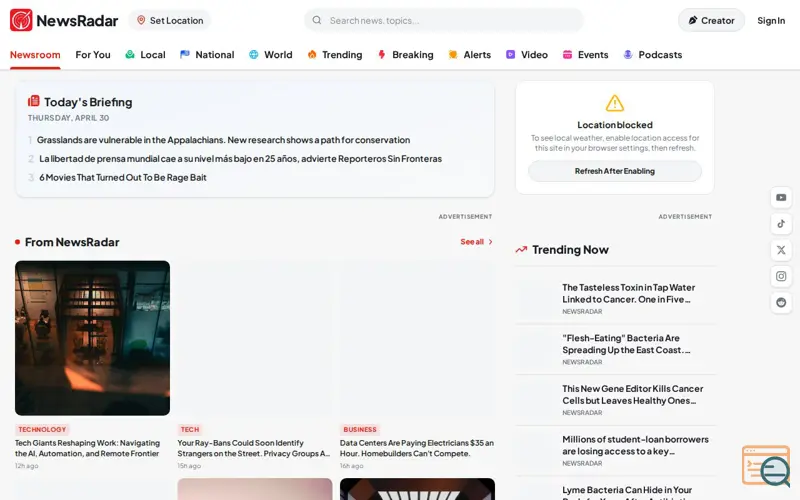Open Ray-Bans Could Soon Identify Strangers article
This screenshot has height=500, width=800.
(254, 448)
